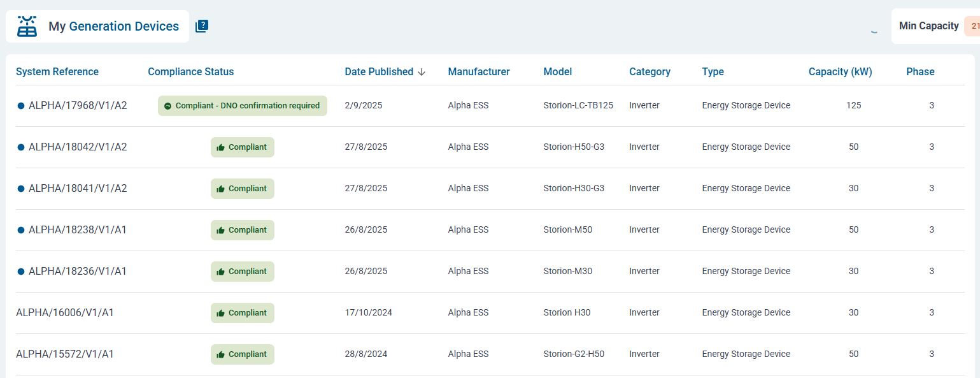Click the My Generation Devices title
Screen dimensions: 980x378
coord(114,26)
